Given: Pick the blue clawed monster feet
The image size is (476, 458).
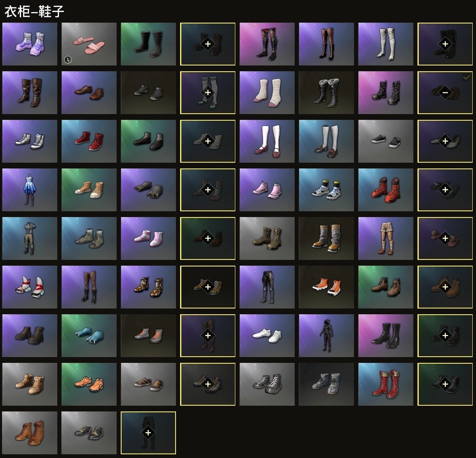Looking at the screenshot, I should (89, 335).
